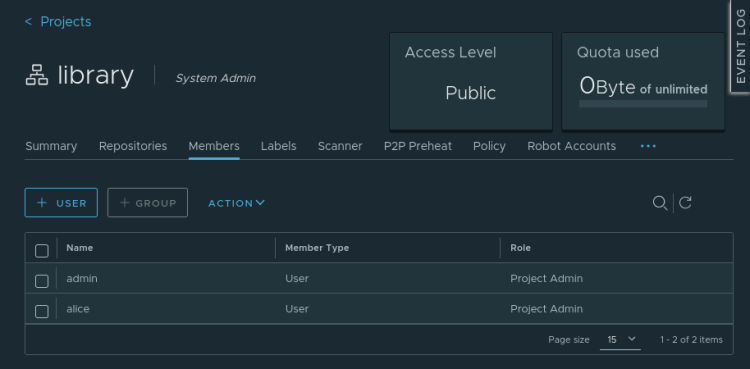Click the search magnifier icon
This screenshot has width=750, height=369.
click(660, 203)
